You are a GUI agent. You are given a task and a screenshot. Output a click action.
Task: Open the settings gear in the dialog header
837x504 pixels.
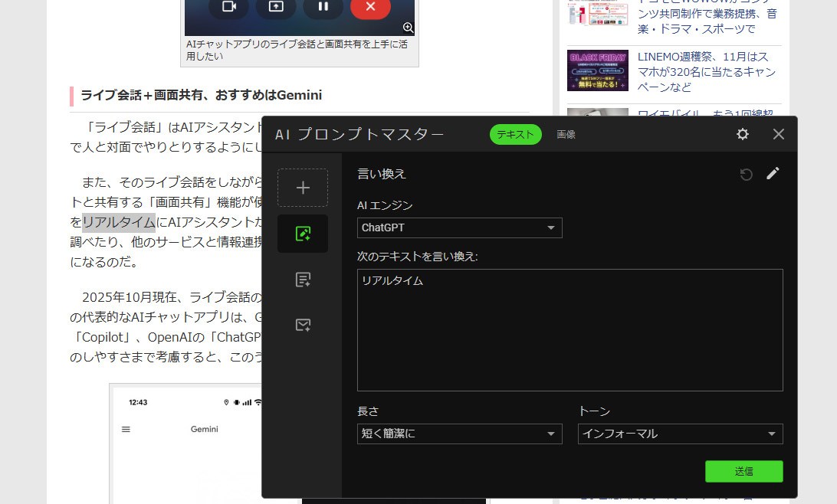click(741, 133)
